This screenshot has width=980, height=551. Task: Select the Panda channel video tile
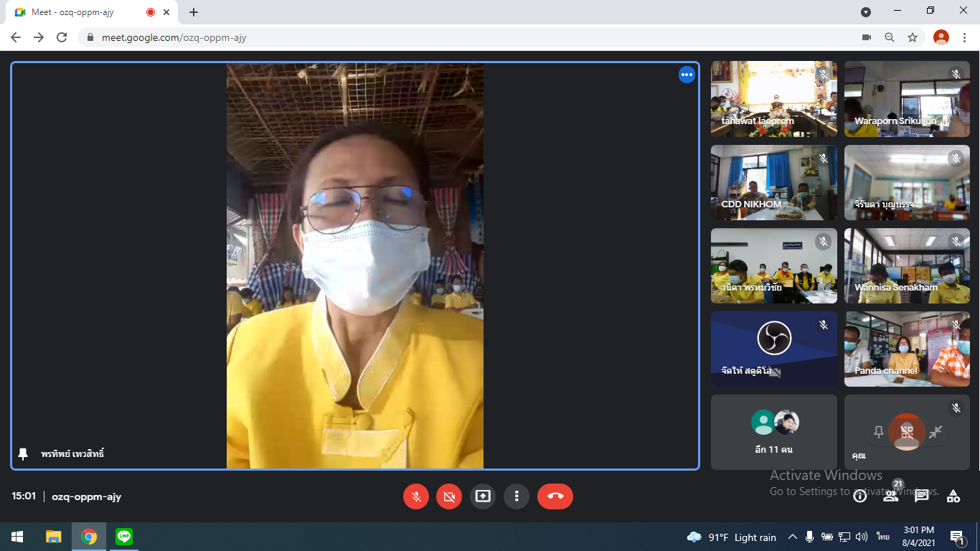tap(907, 349)
